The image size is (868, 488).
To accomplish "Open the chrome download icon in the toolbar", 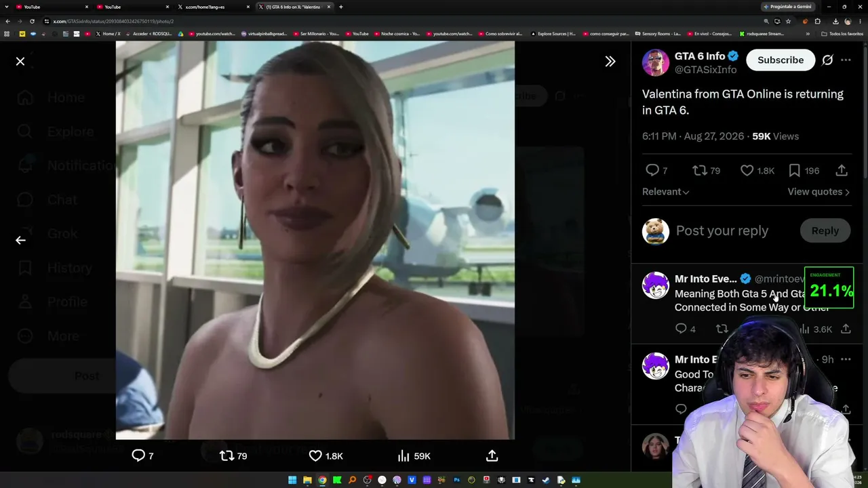I will 835,21.
